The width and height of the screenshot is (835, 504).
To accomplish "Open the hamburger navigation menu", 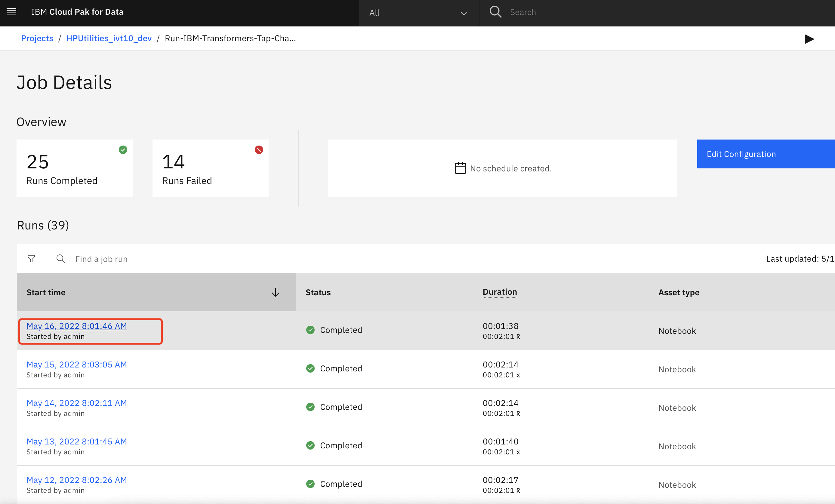I will point(11,12).
